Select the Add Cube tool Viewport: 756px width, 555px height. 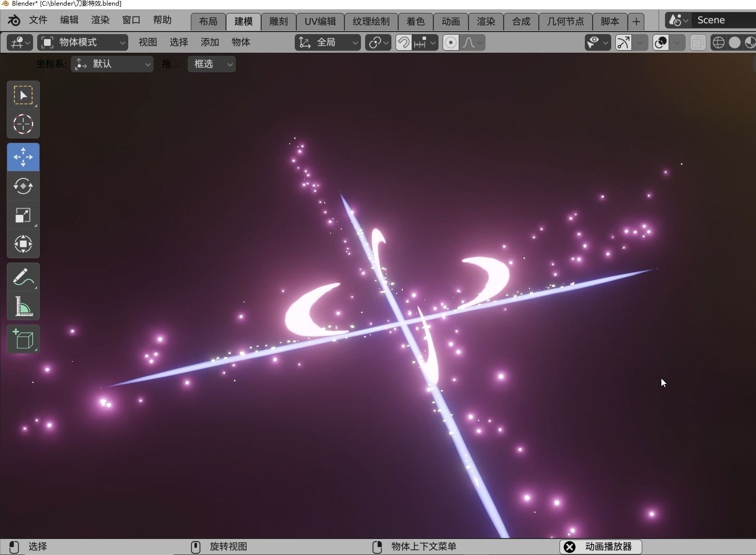23,339
